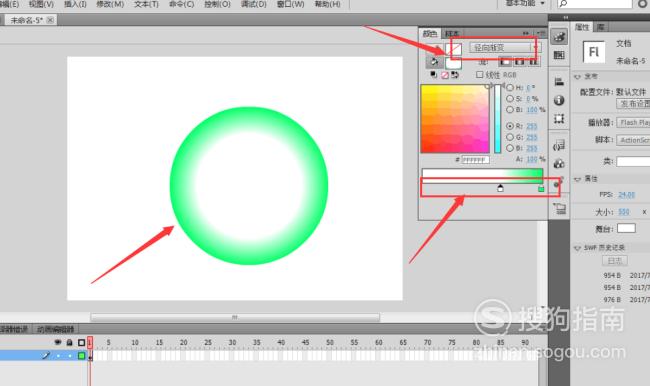Open the components panel dock icon
Image resolution: width=650 pixels, height=386 pixels.
pos(559,164)
